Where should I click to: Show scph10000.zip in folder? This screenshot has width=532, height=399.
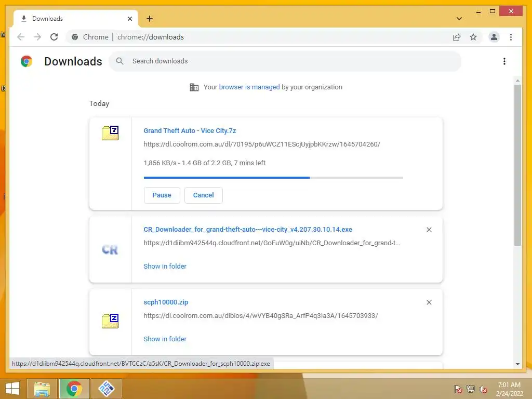coord(165,339)
